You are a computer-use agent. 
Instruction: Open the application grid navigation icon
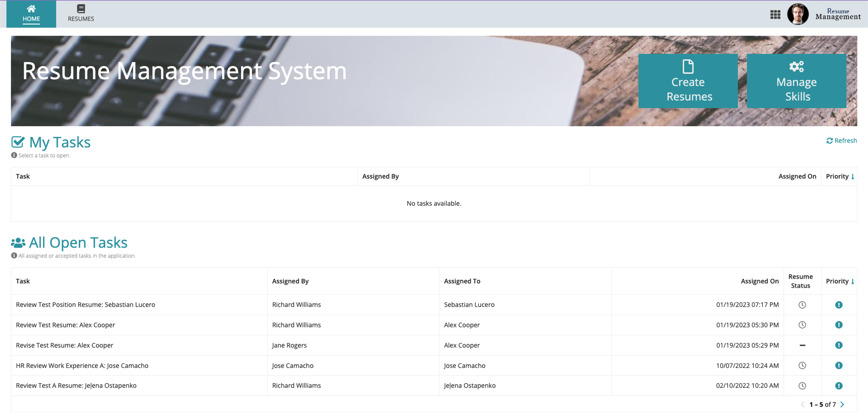(x=775, y=14)
